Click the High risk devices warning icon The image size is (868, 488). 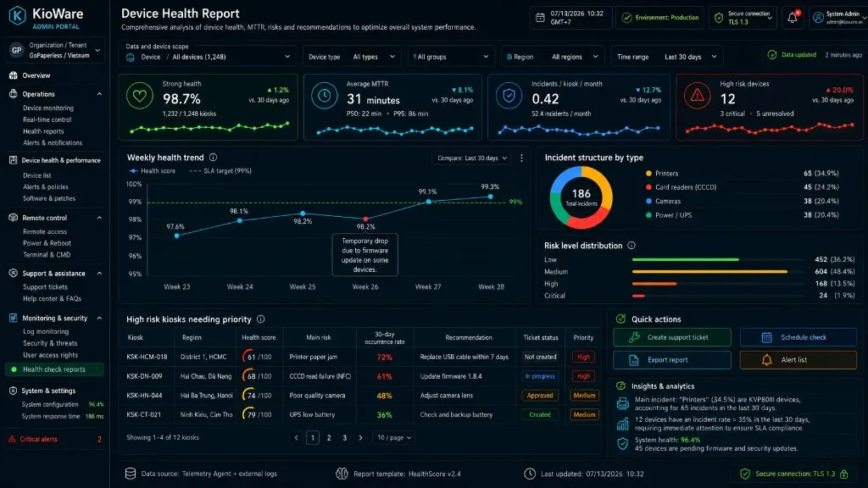point(697,97)
